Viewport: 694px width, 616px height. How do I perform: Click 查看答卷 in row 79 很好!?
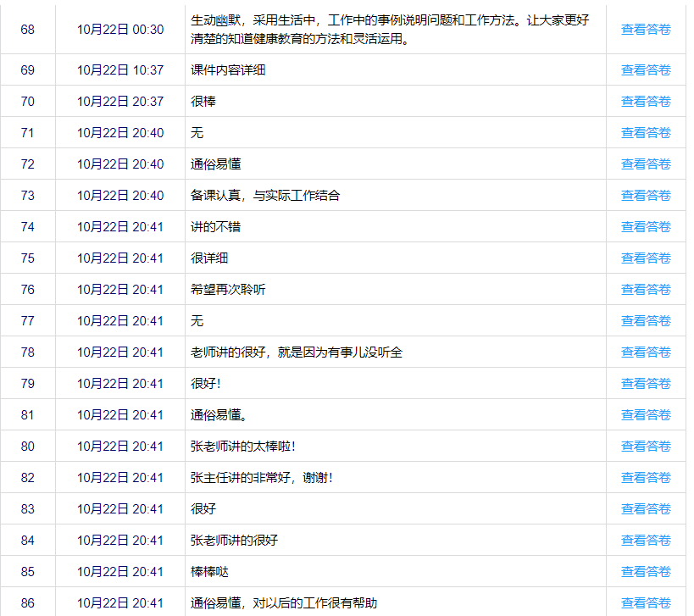tap(646, 384)
